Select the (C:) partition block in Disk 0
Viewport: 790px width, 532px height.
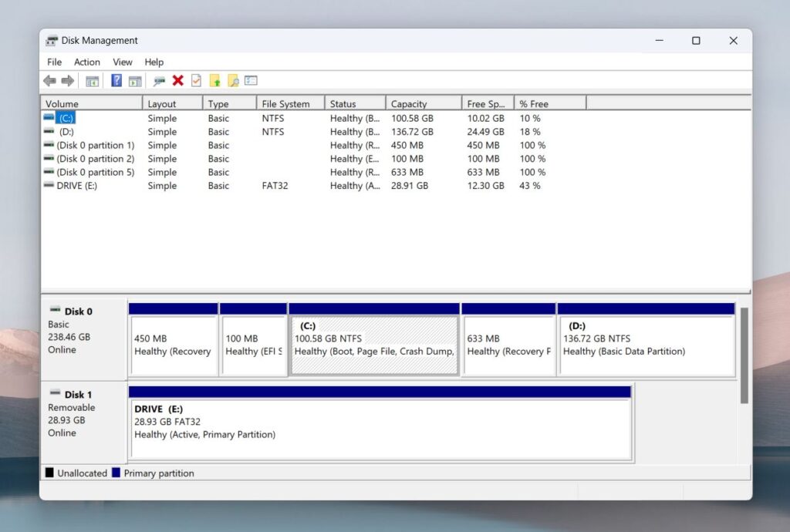374,339
